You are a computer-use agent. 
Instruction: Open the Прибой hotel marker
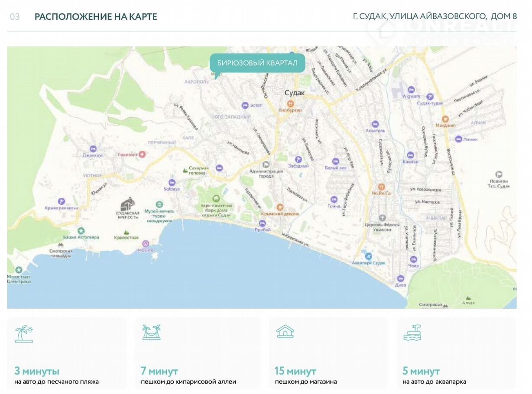pos(262,223)
